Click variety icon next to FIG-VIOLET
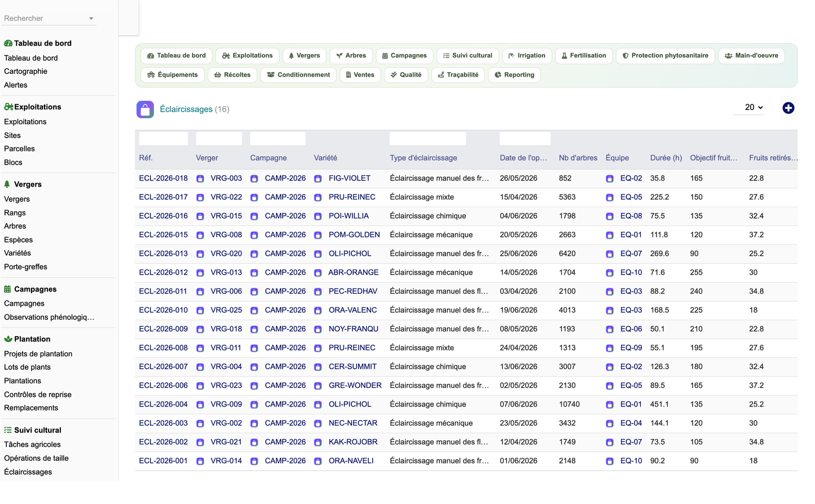Viewport: 815px width, 504px height. tap(318, 179)
